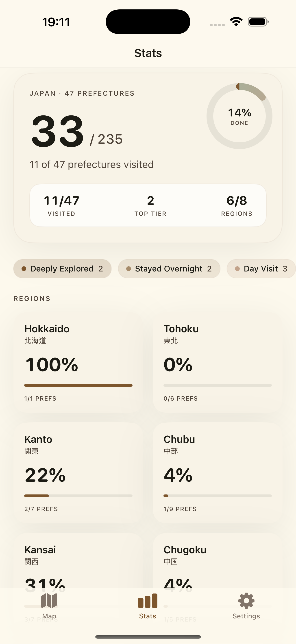
Task: Toggle the Stayed Overnight filter chip
Action: (169, 269)
